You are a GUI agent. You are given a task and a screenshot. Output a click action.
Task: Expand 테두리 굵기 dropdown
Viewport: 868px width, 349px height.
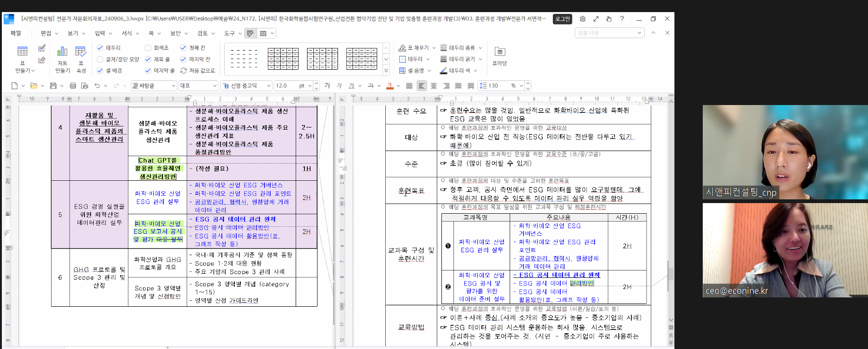tap(480, 59)
